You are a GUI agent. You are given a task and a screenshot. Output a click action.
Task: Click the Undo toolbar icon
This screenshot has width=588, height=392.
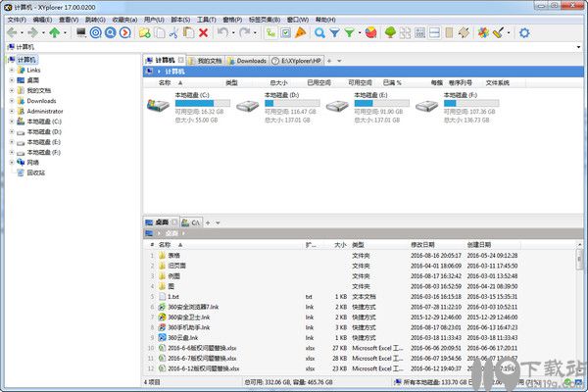point(222,33)
